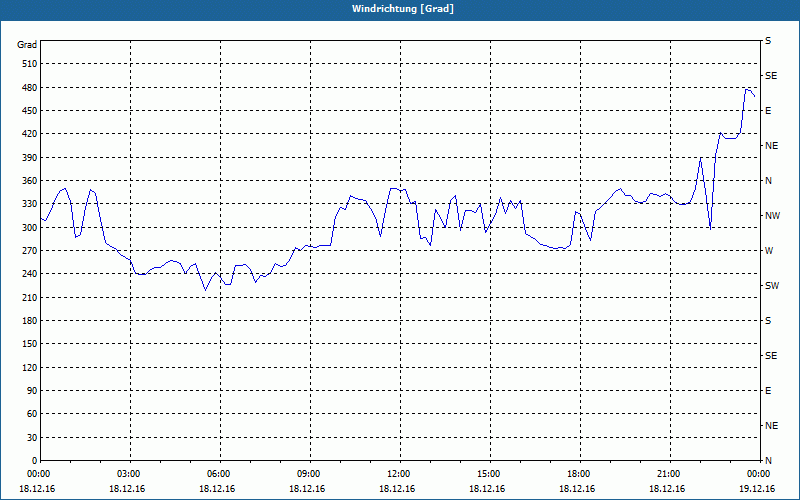Click the "E" compass label on the 450 gridline
800x500 pixels.
pos(768,111)
